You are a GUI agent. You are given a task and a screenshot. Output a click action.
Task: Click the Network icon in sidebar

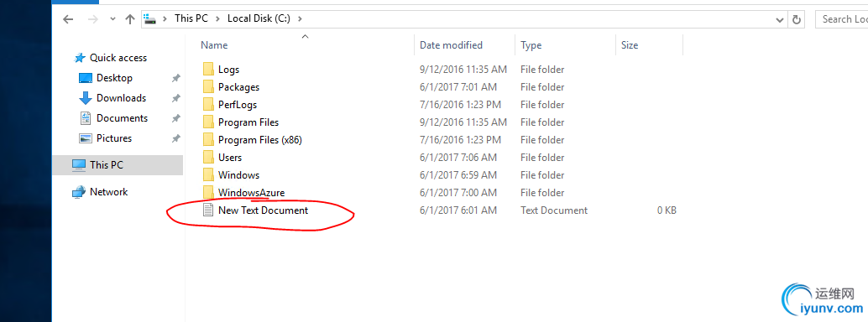[x=79, y=192]
